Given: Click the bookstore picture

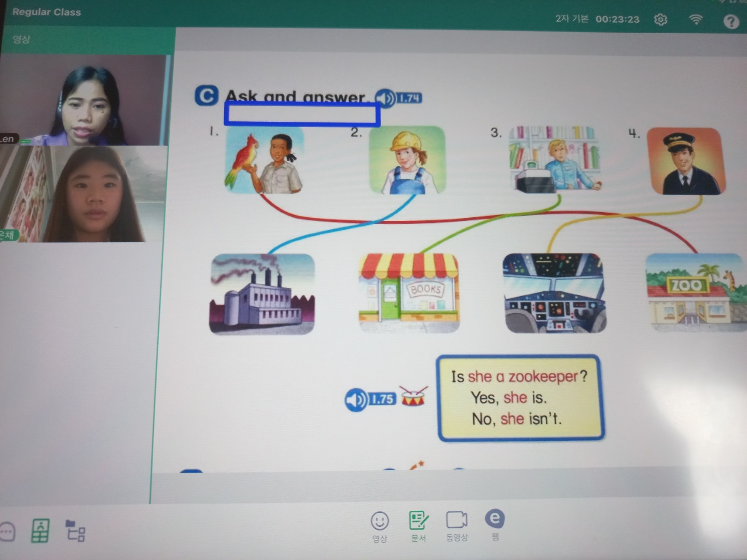Looking at the screenshot, I should click(x=409, y=293).
